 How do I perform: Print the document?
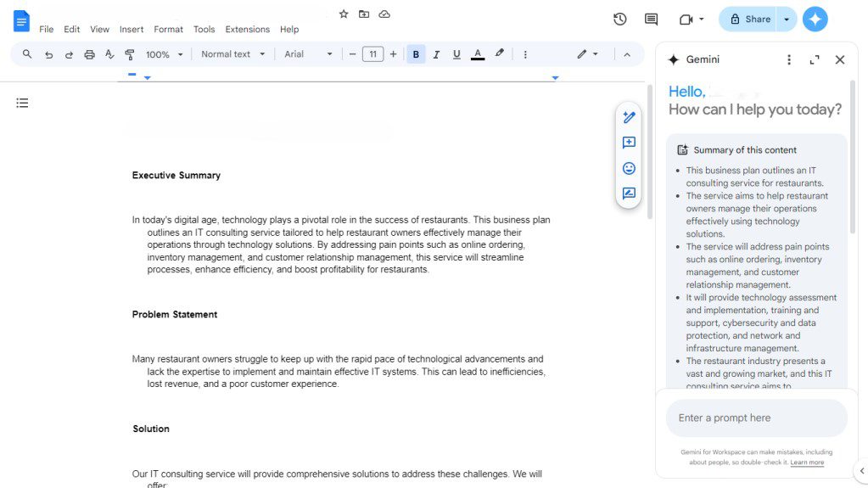(89, 54)
